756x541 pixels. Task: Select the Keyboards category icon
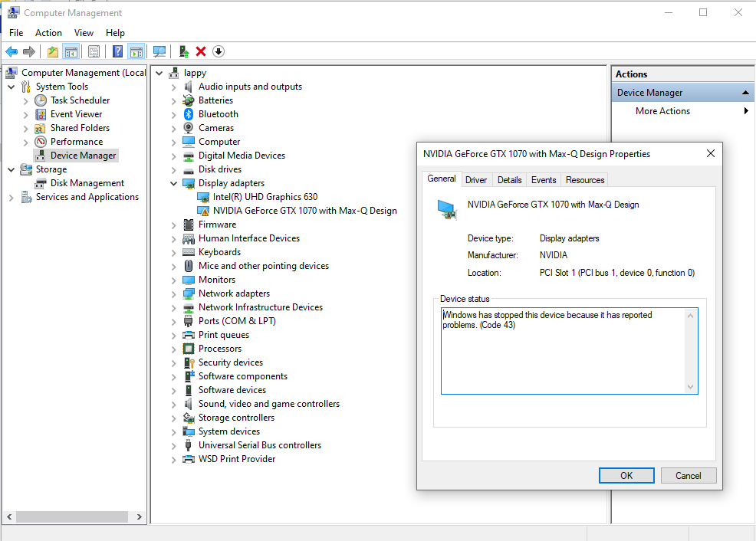pos(189,252)
